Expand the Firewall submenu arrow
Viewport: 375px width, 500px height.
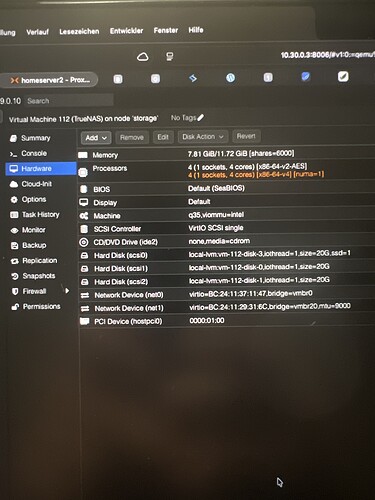(67, 291)
